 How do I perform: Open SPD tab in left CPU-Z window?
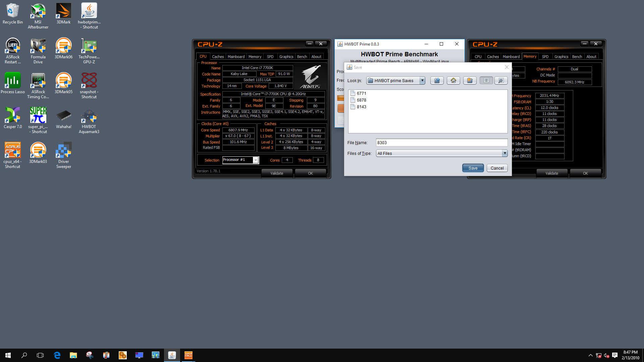270,57
